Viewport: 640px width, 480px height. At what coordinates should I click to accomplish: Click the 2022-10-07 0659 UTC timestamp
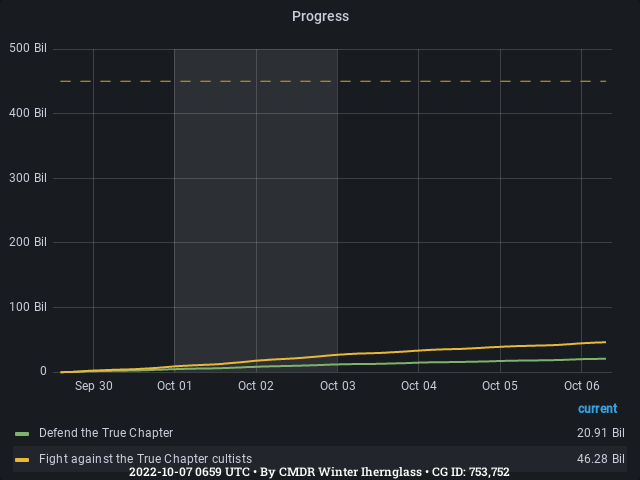pyautogui.click(x=189, y=472)
